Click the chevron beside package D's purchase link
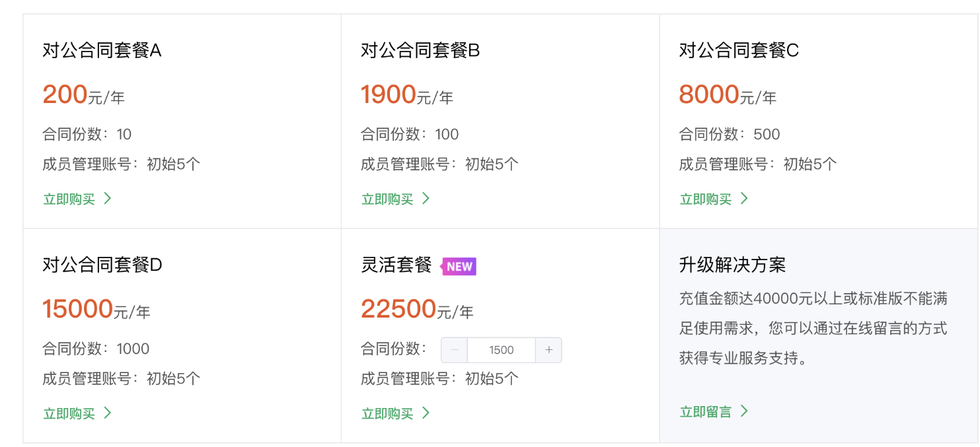This screenshot has width=980, height=447. [x=108, y=413]
